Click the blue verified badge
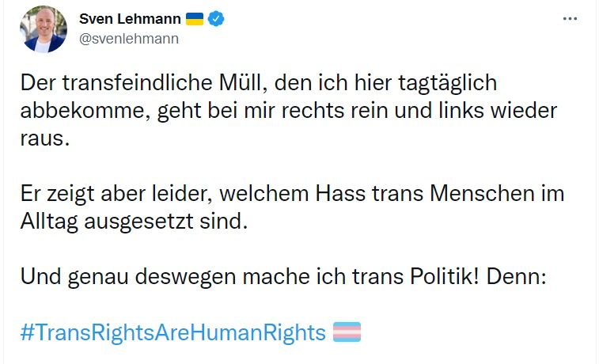 (216, 19)
